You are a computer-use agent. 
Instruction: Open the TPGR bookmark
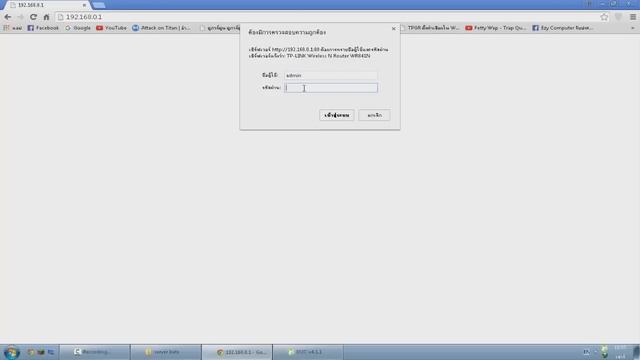click(430, 28)
